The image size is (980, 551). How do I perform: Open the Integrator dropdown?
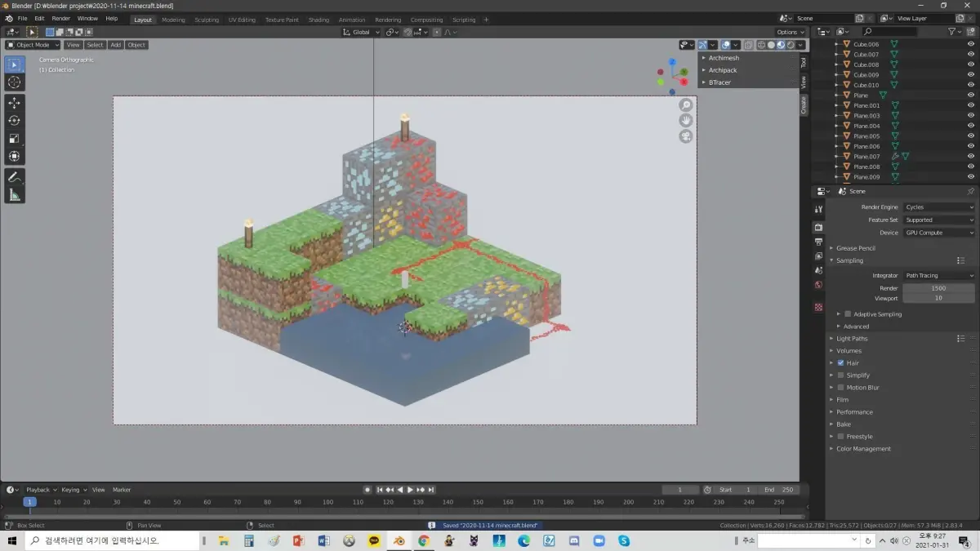pyautogui.click(x=938, y=275)
